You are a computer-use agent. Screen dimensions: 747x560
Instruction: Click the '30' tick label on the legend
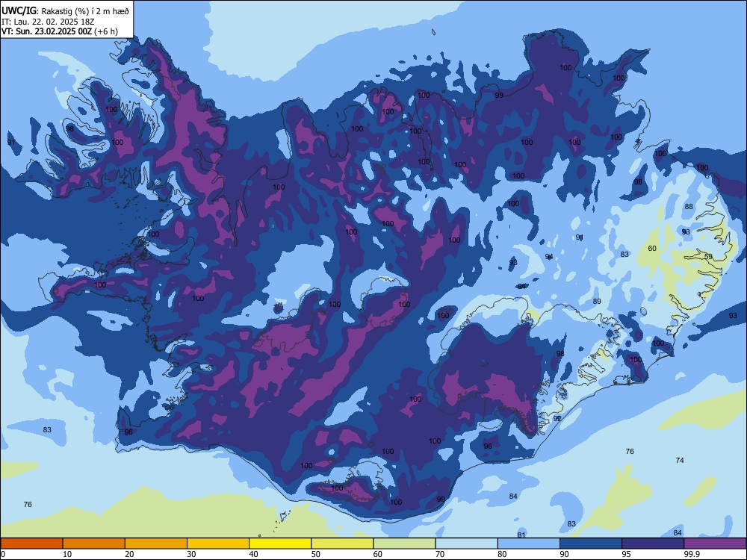pyautogui.click(x=191, y=554)
